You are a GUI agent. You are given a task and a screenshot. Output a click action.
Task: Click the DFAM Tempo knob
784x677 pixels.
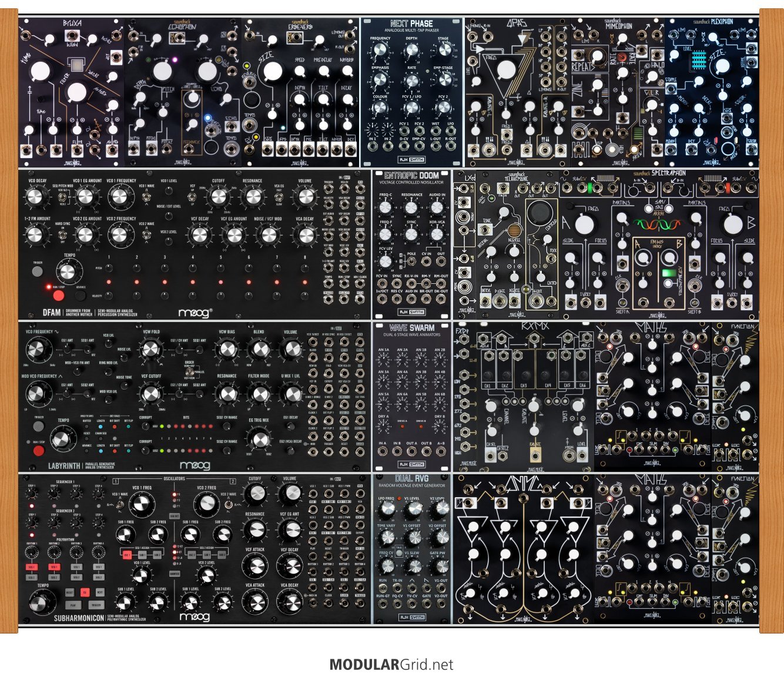[68, 272]
